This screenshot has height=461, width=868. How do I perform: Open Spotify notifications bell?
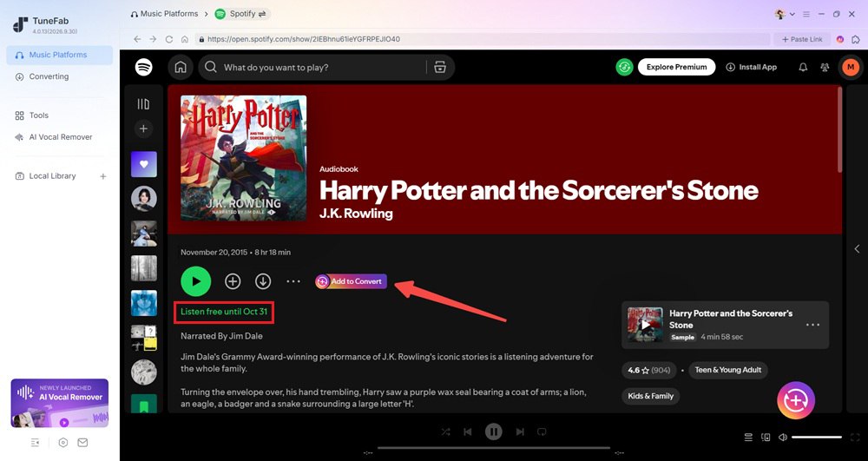pos(803,67)
